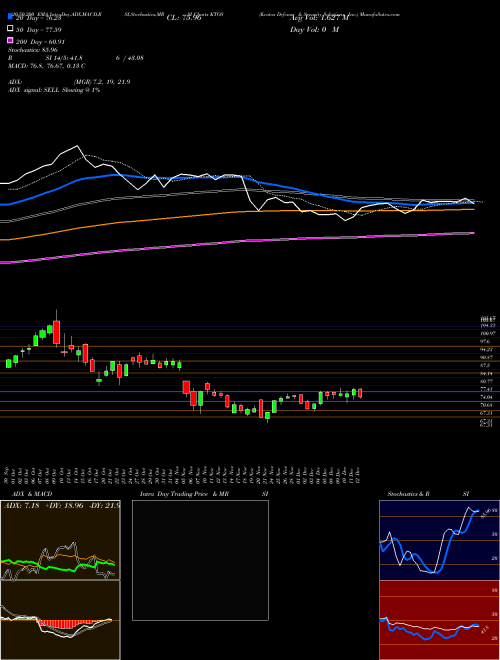500x660 pixels.
Task: Click the tallest candlestick with the long upper wick
Action: click(56, 333)
